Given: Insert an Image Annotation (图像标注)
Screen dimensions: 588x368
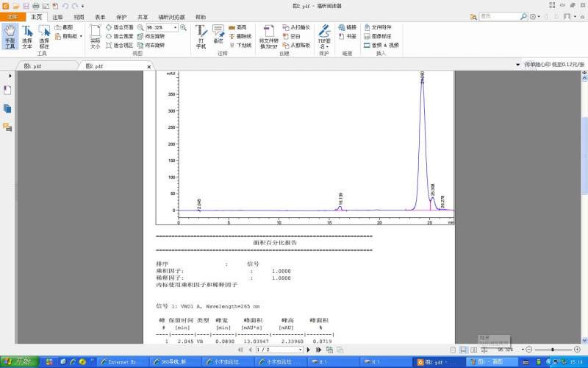Looking at the screenshot, I should pos(378,36).
